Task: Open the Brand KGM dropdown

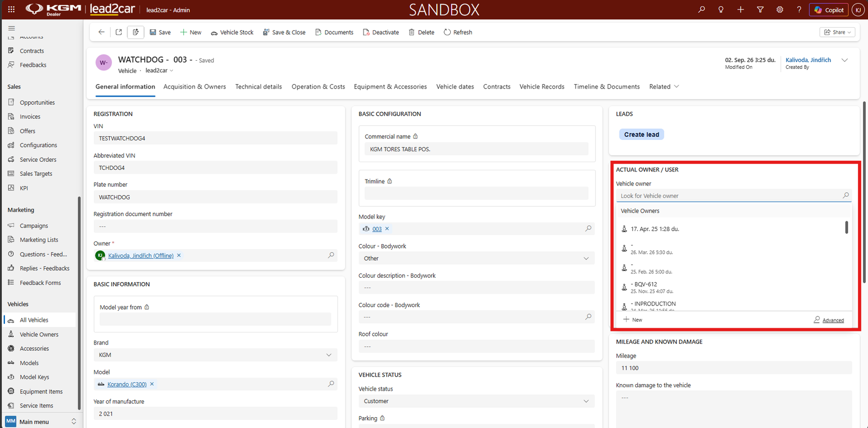Action: click(215, 355)
